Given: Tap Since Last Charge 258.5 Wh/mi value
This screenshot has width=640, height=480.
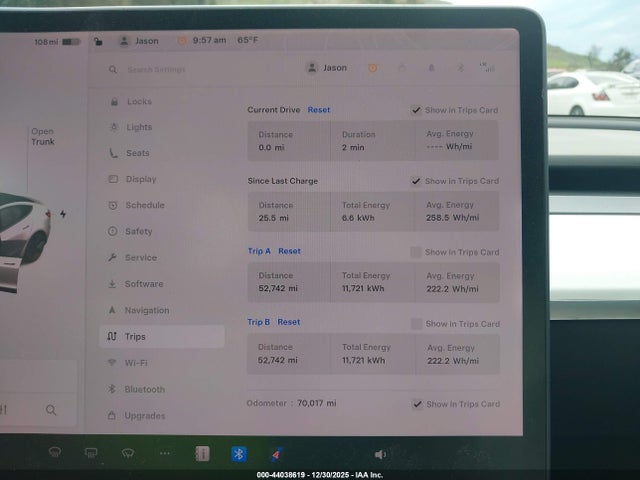Looking at the screenshot, I should [x=453, y=218].
